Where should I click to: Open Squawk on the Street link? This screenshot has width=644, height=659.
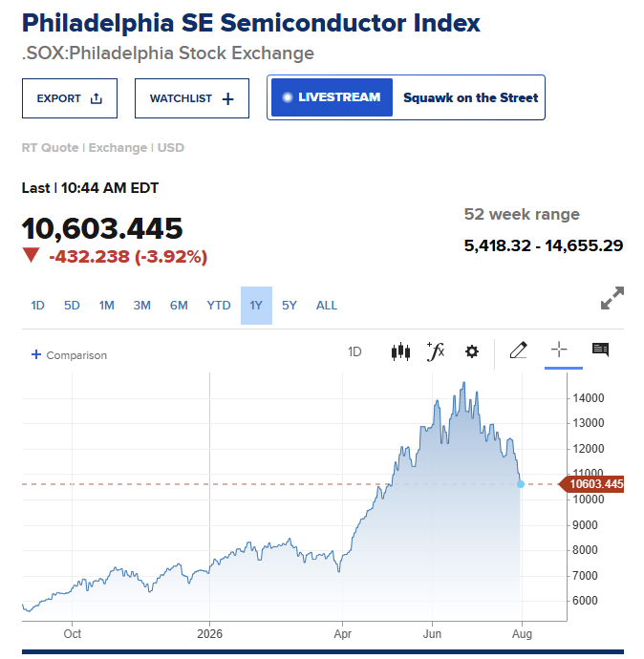(470, 98)
